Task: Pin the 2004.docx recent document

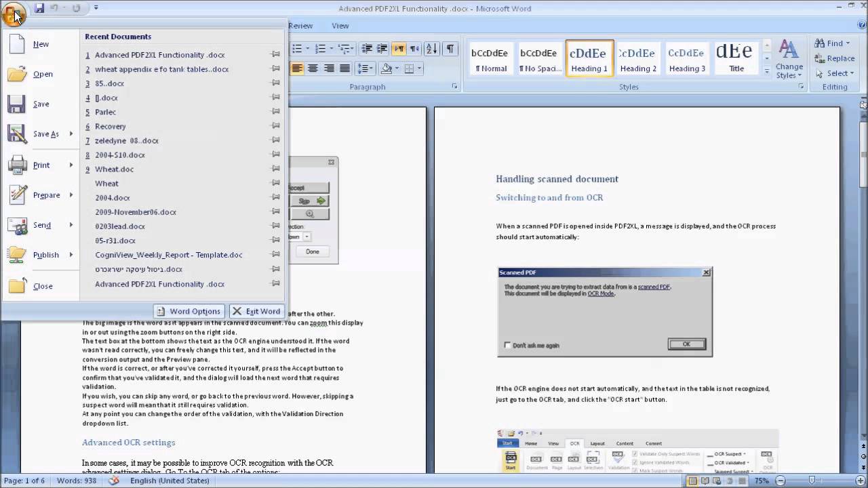Action: tap(275, 197)
